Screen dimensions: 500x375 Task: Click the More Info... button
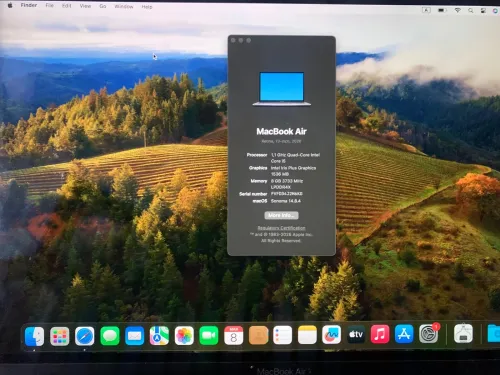(281, 215)
